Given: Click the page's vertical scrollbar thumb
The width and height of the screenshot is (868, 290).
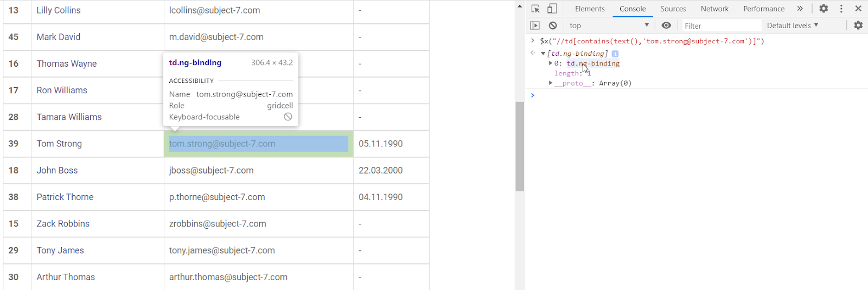Looking at the screenshot, I should click(520, 146).
